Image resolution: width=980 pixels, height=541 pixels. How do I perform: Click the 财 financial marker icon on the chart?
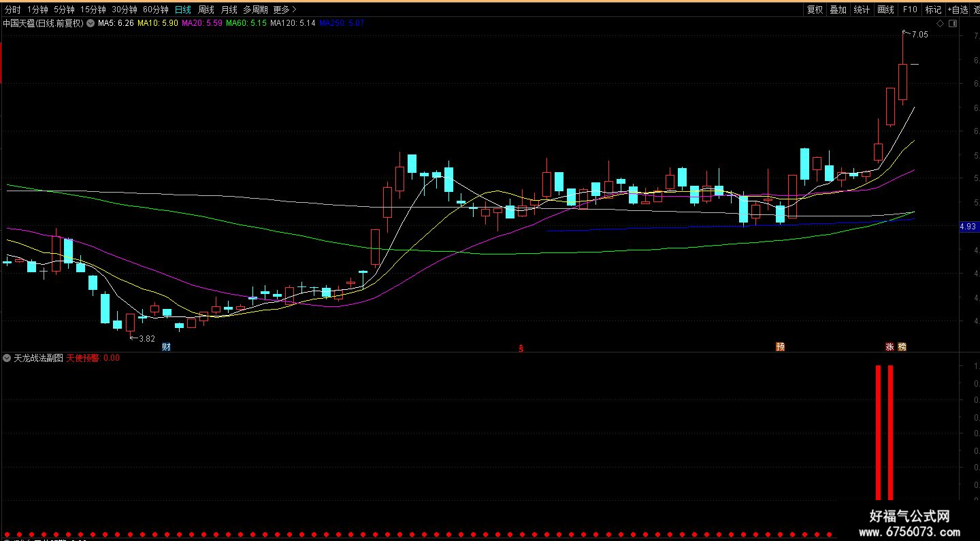pos(166,347)
